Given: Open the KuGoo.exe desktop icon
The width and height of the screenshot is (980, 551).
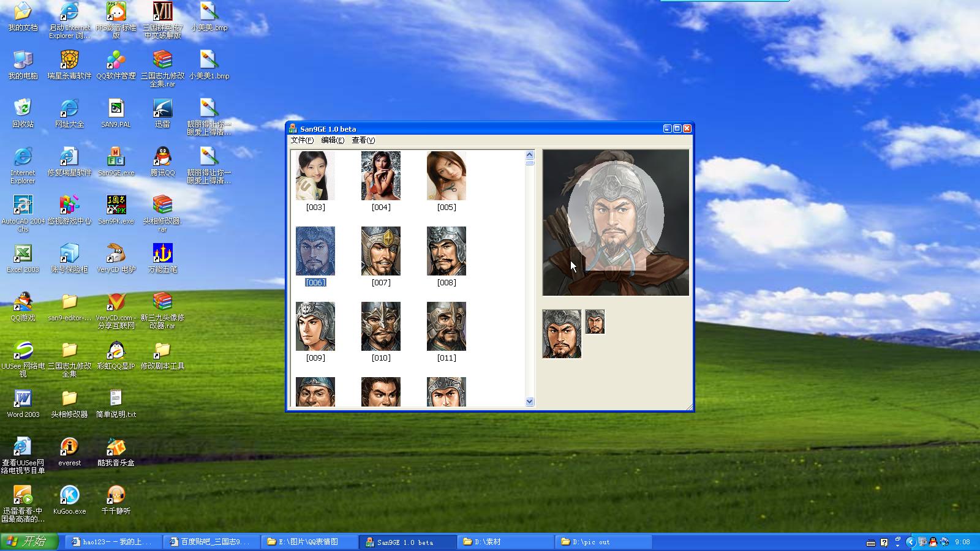Looking at the screenshot, I should [x=69, y=496].
